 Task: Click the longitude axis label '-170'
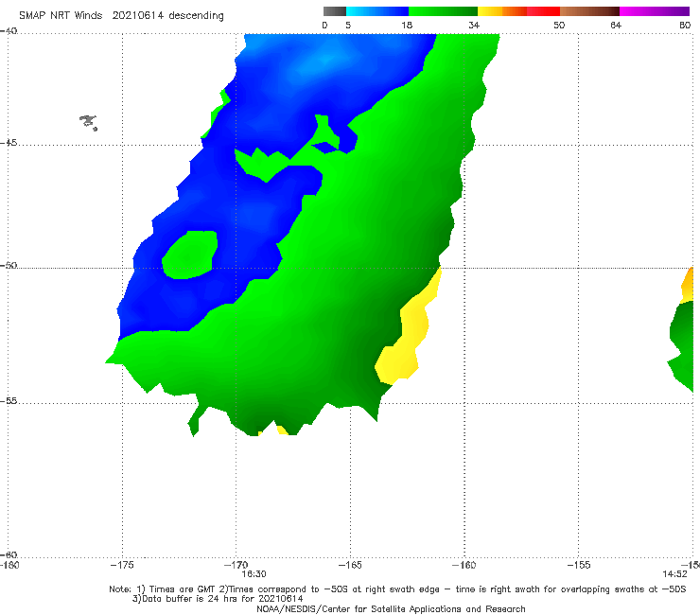click(x=236, y=565)
